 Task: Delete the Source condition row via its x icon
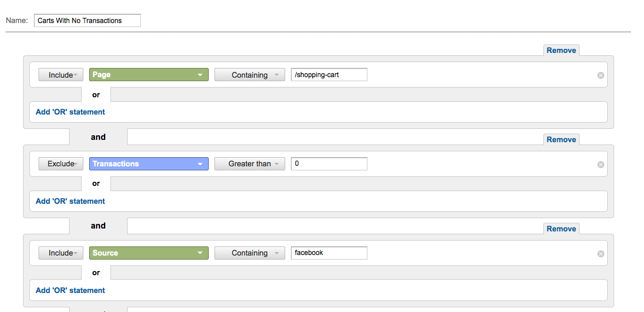(x=600, y=254)
